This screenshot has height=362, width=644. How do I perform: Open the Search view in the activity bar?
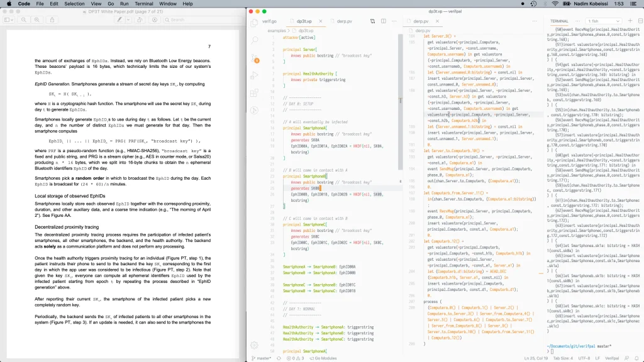click(255, 40)
